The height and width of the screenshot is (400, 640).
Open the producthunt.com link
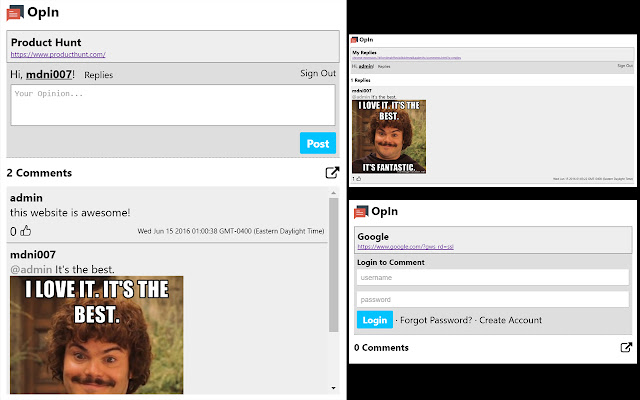coord(58,54)
